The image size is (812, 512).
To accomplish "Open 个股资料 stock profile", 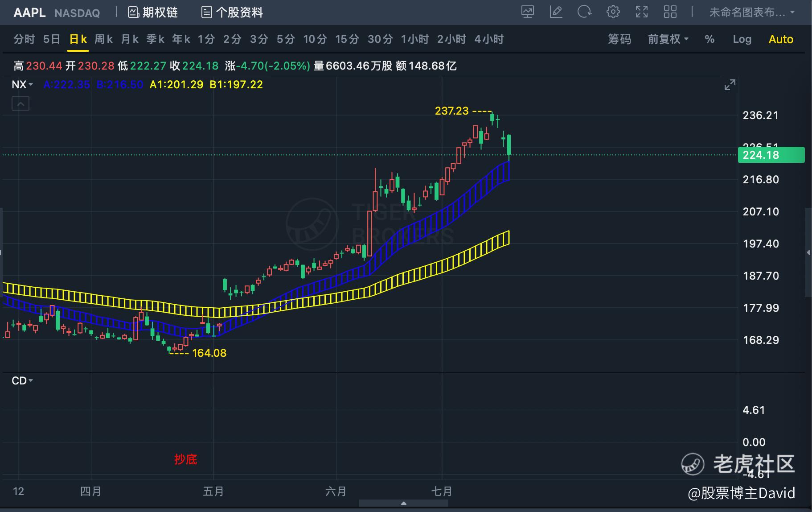I will point(232,12).
